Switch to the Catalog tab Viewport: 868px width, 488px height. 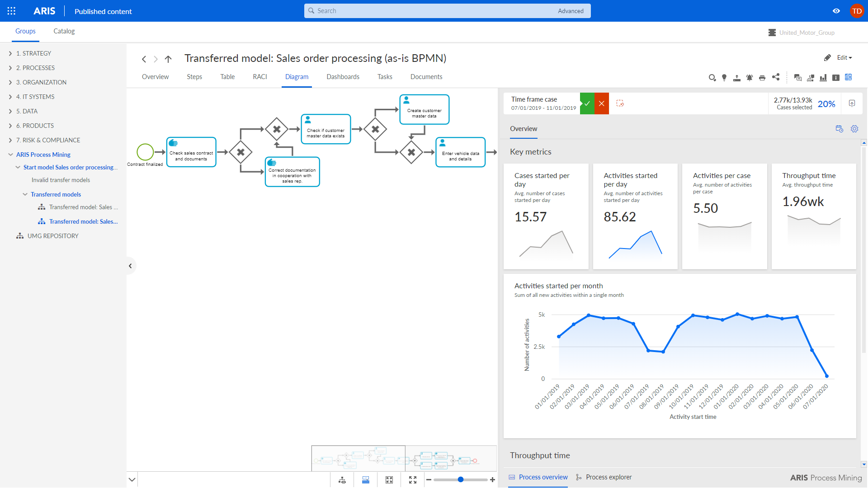click(x=64, y=31)
